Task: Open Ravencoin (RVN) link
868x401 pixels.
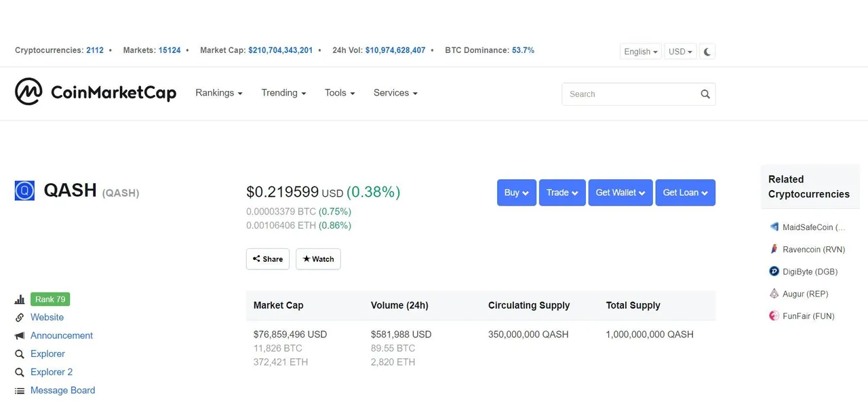Action: 814,250
